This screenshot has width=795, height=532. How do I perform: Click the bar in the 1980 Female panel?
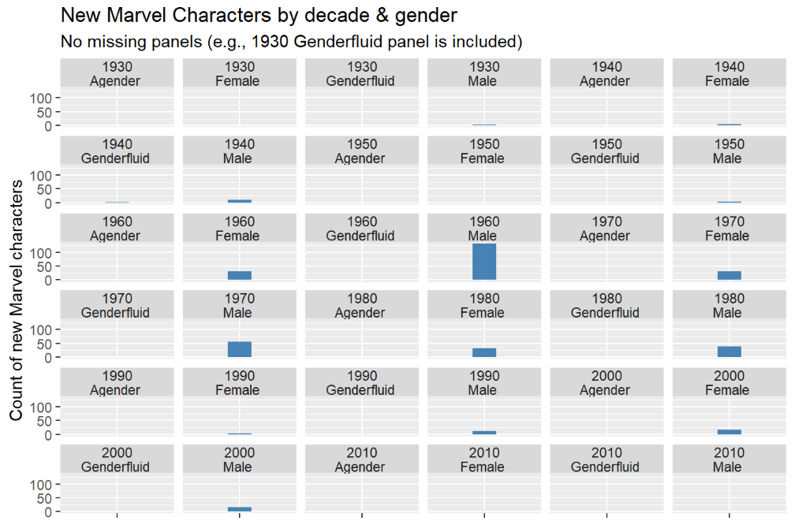point(484,352)
